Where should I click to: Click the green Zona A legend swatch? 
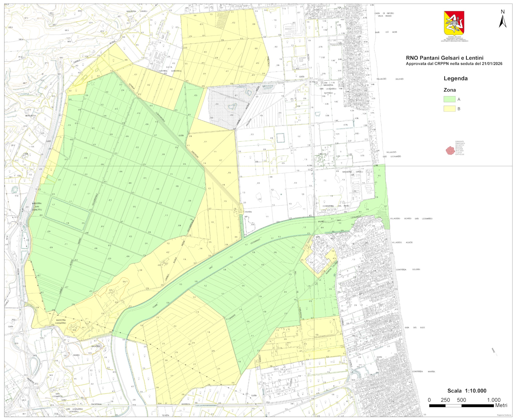tap(450, 99)
